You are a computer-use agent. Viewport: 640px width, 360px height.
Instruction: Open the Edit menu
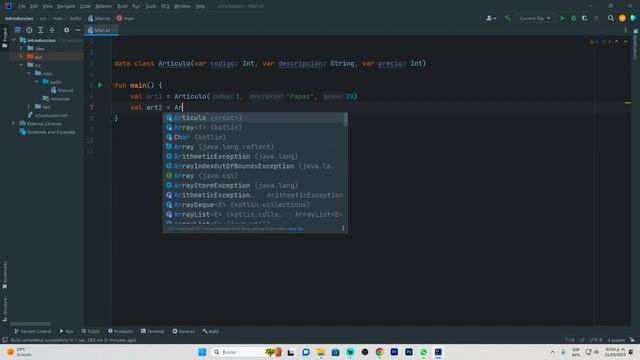[34, 6]
